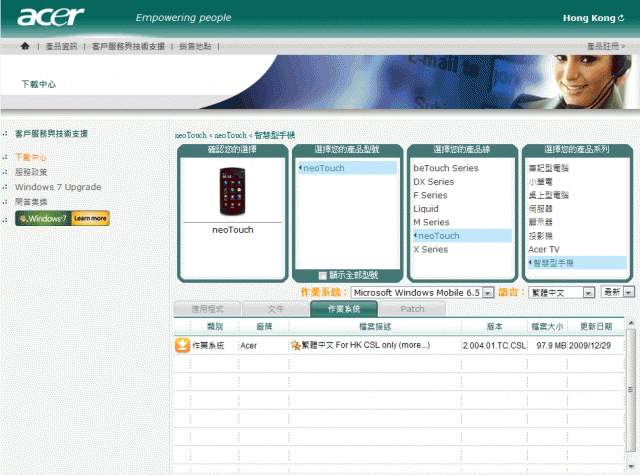The image size is (640, 475).
Task: Click the file list scrollbar thumb
Action: (631, 389)
